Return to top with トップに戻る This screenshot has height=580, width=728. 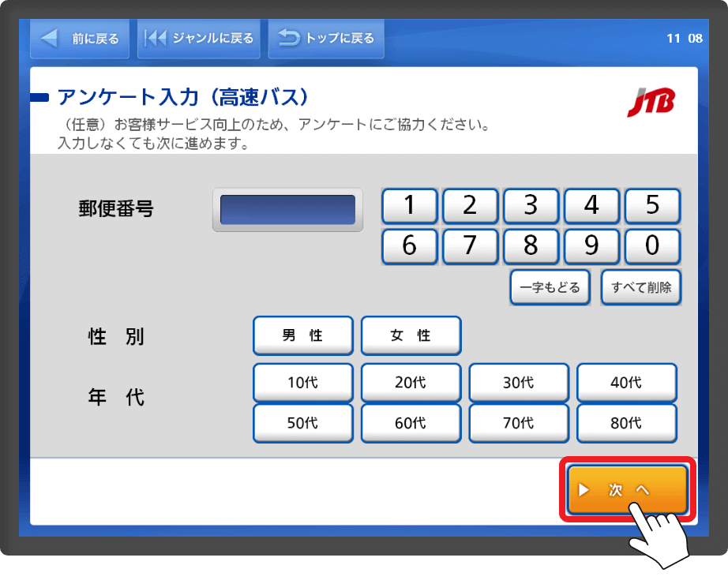pyautogui.click(x=326, y=38)
